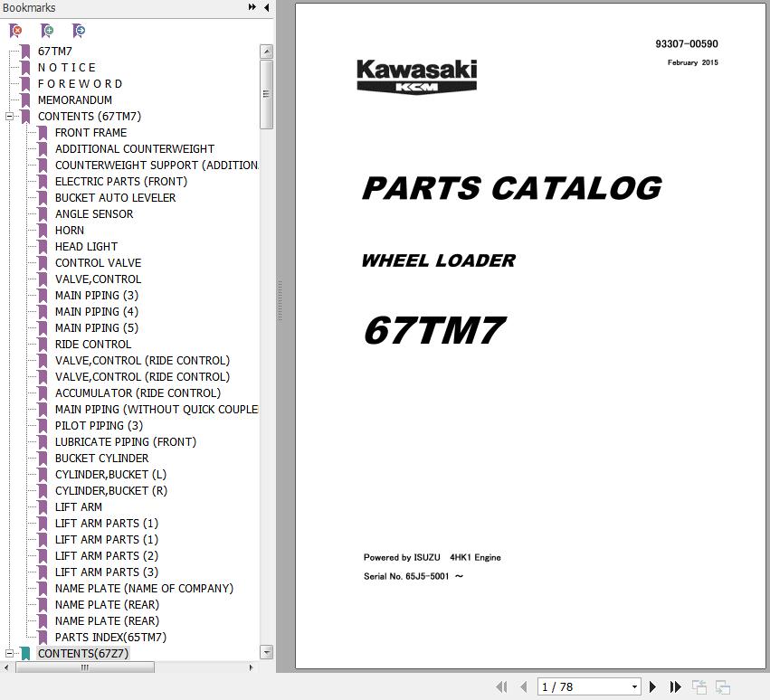
Task: Open the LUBRICATE PIPING (FRONT) bookmark
Action: click(126, 441)
